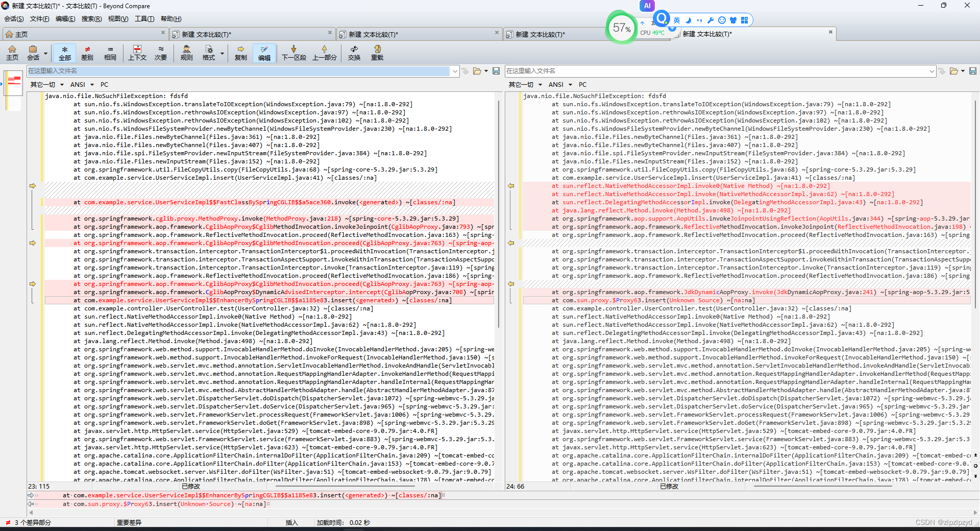Open the 视图(V) menu
Image resolution: width=980 pixels, height=531 pixels.
[x=118, y=19]
